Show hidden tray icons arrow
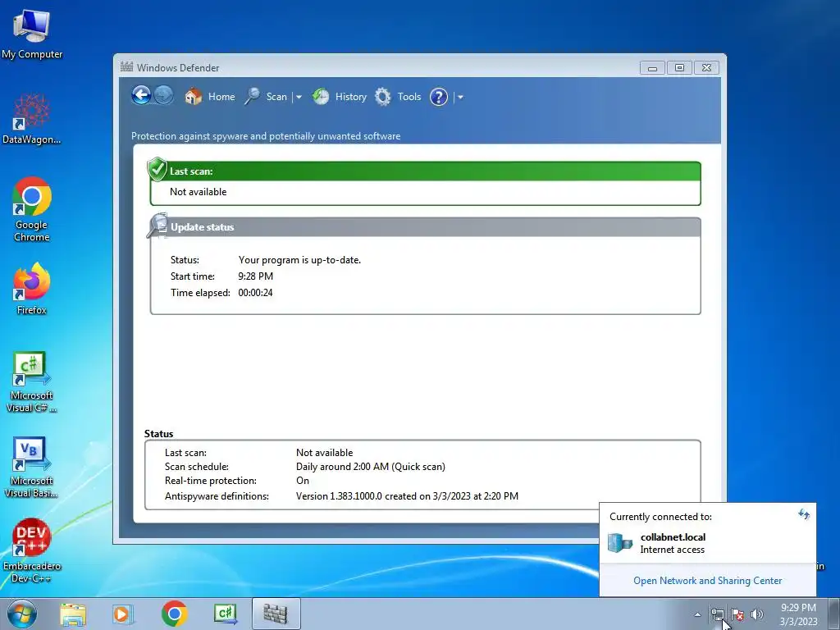The height and width of the screenshot is (630, 840). point(697,614)
